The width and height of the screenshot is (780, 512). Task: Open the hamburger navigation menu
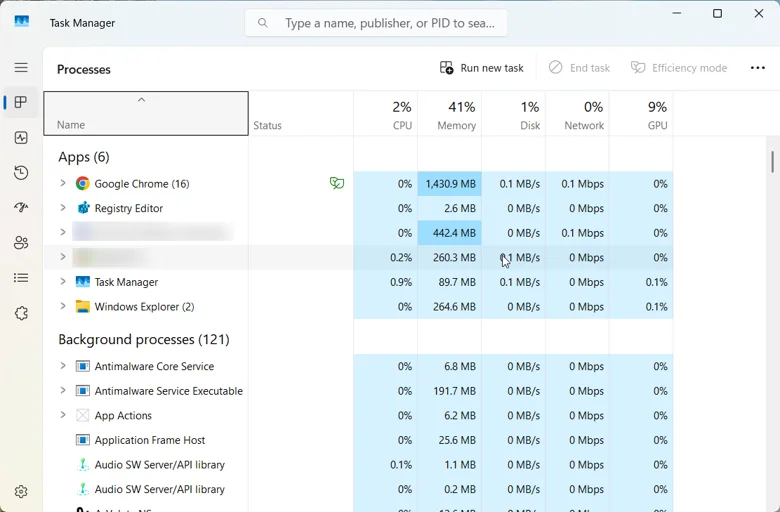pos(21,67)
